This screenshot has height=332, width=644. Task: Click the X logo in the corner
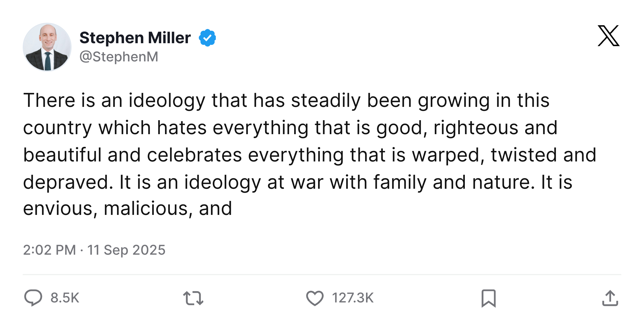[x=608, y=36]
